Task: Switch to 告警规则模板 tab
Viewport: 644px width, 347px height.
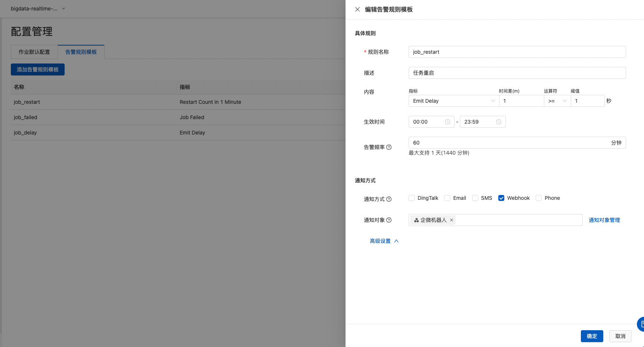Action: [81, 52]
